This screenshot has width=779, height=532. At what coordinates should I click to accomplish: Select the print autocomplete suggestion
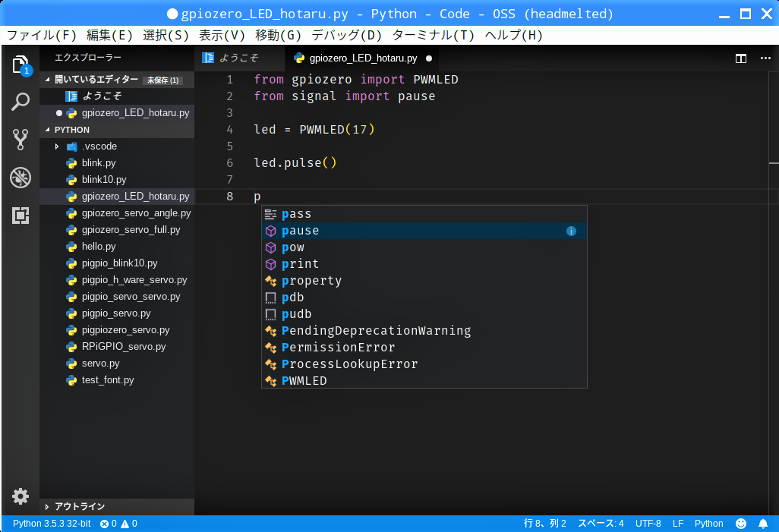(x=301, y=264)
